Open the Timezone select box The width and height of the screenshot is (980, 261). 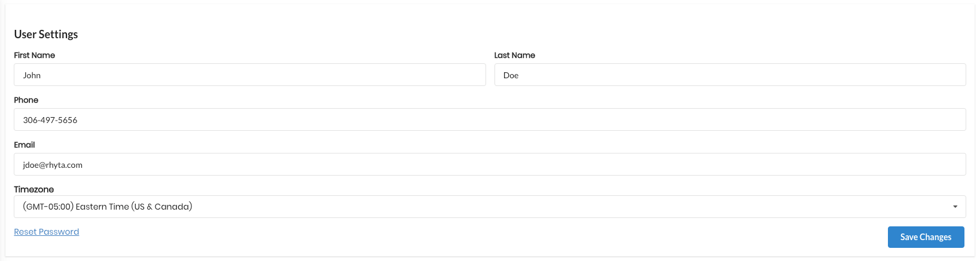(490, 207)
